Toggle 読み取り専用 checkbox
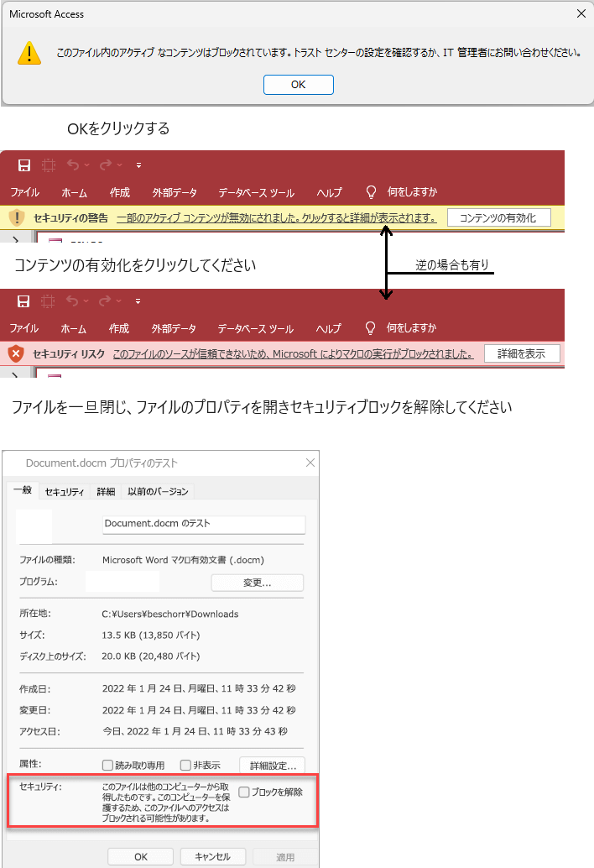 108,765
